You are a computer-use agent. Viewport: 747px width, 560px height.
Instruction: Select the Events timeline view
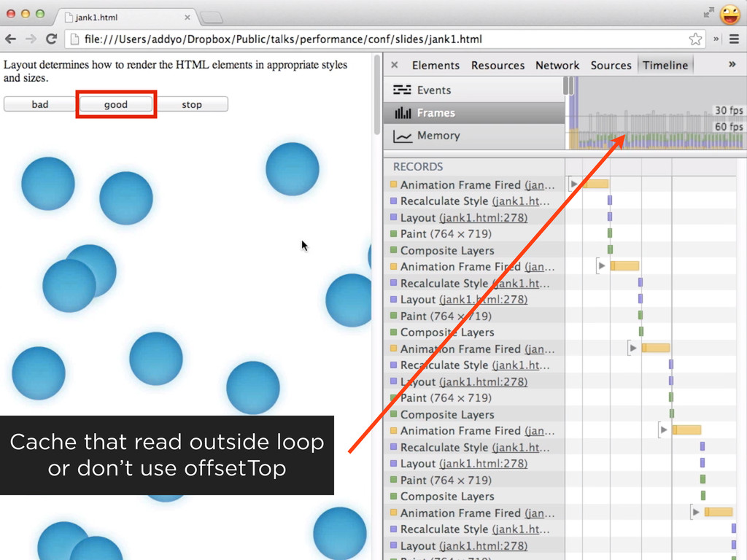click(x=433, y=90)
